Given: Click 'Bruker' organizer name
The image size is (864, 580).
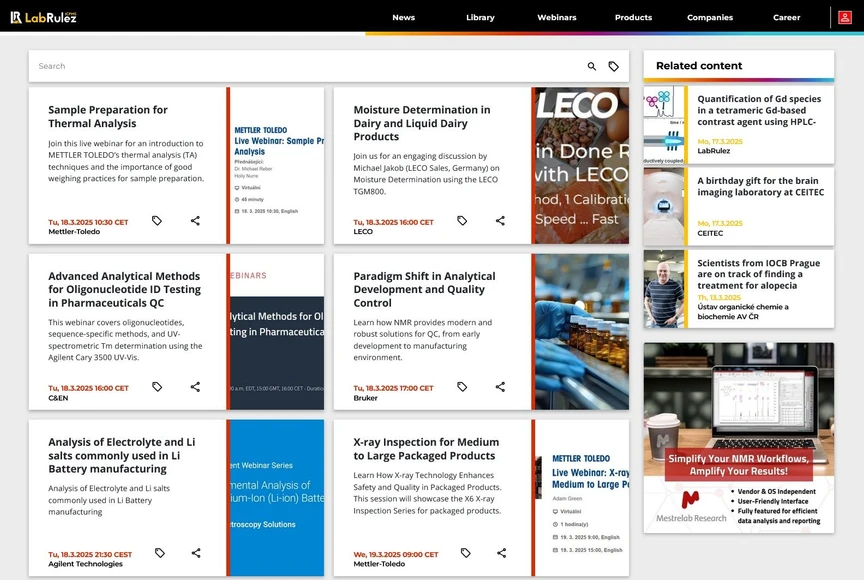Looking at the screenshot, I should [x=365, y=398].
